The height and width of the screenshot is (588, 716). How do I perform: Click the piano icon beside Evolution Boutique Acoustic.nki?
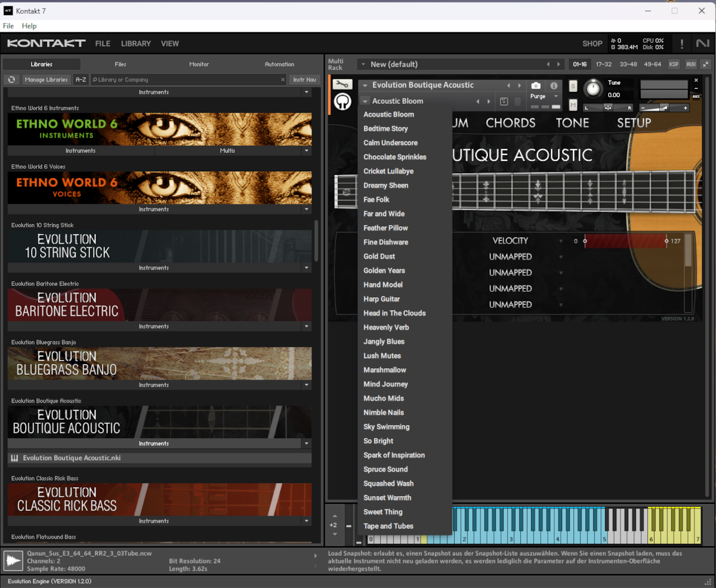click(x=14, y=458)
